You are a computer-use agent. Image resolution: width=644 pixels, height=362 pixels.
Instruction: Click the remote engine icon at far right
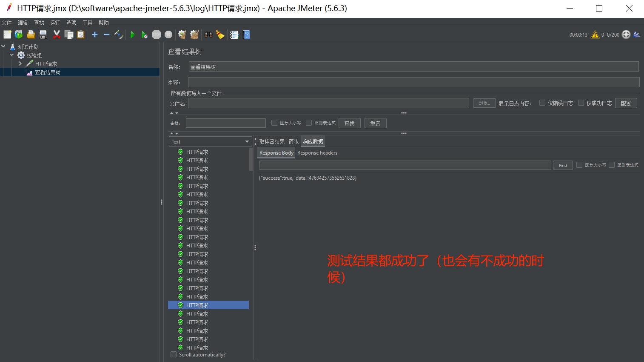coord(637,34)
